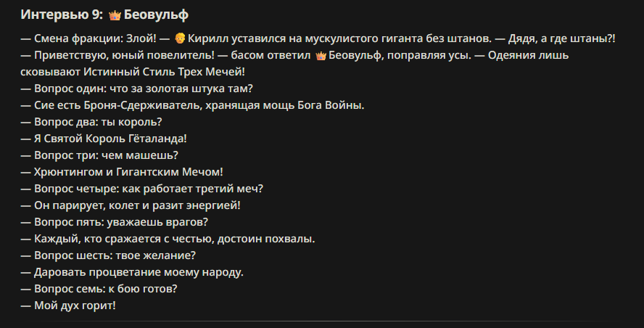Click the line Вопрос шесть: твое желание?
Viewport: 644px width, 328px height.
point(108,255)
